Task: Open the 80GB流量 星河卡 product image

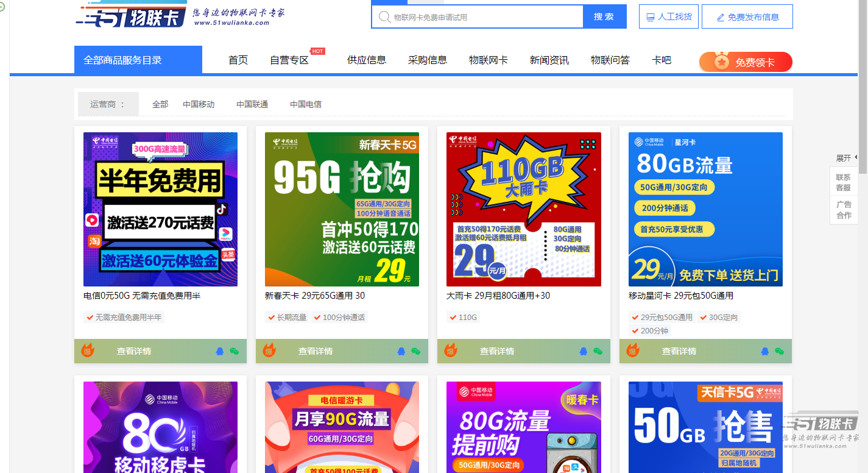Action: [705, 209]
